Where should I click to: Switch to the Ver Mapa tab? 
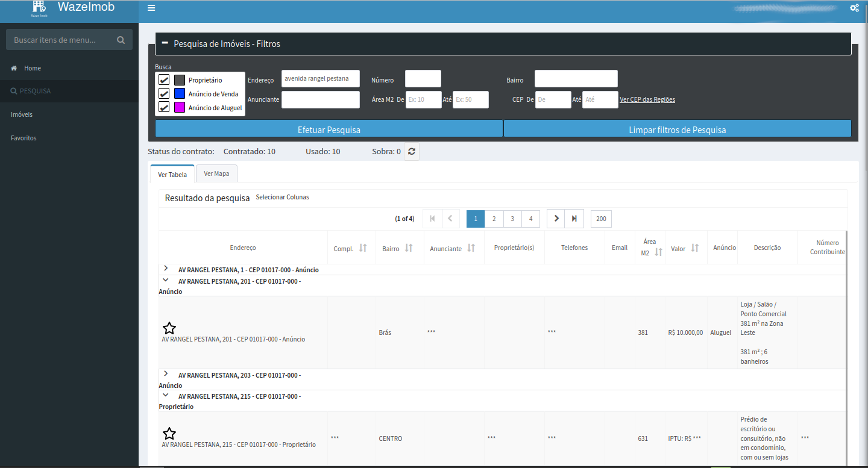pos(216,174)
